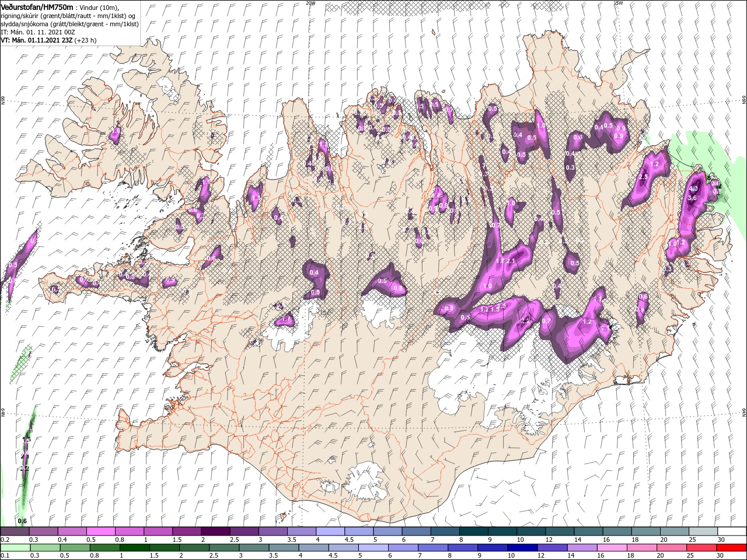
Task: Pick lower legend blue swatch between 8 and 9
Action: (462, 548)
